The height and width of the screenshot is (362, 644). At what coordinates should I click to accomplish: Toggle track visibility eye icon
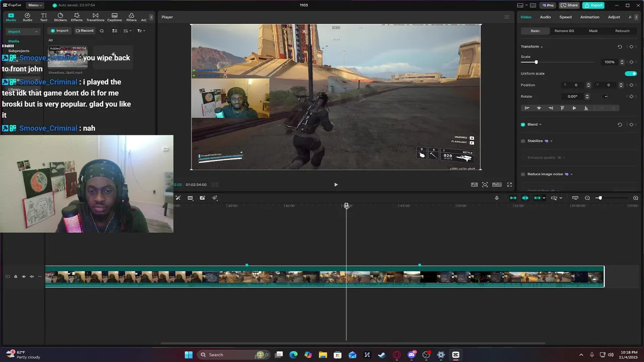24,277
